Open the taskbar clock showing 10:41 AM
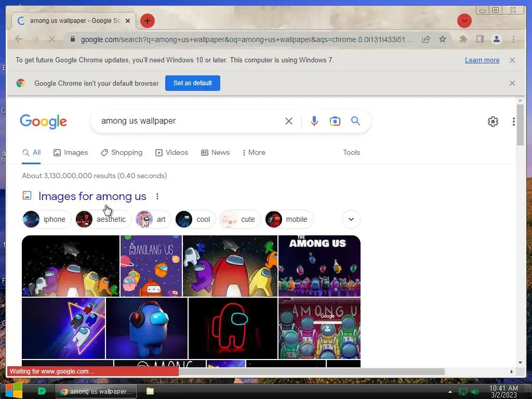This screenshot has height=399, width=532. point(503,392)
